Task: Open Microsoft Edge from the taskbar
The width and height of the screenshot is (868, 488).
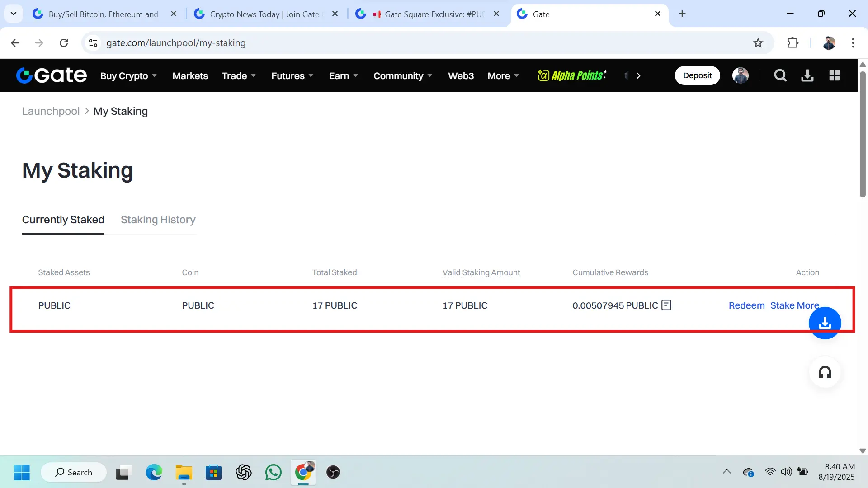Action: pos(154,472)
